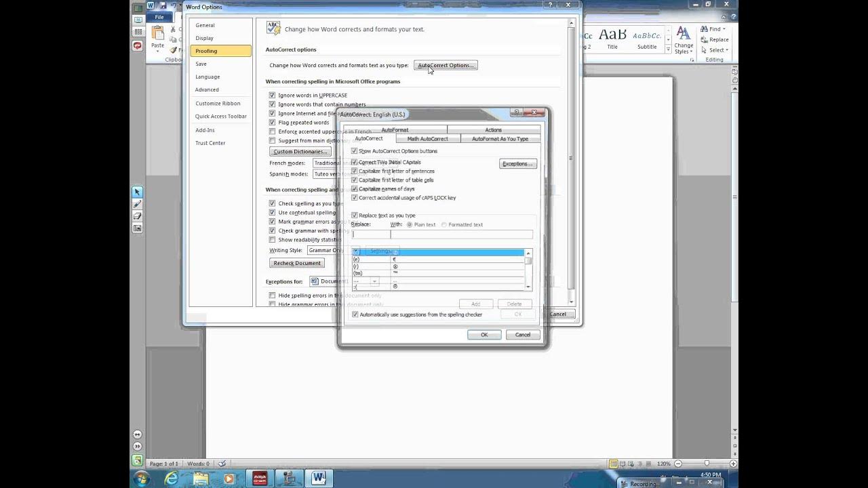
Task: Click the proofing errors status bar icon
Action: [222, 464]
